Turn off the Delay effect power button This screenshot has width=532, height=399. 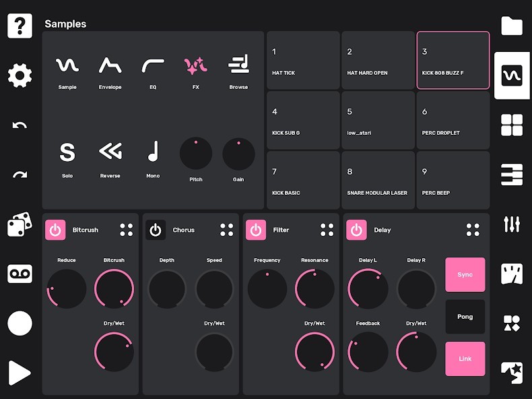pyautogui.click(x=356, y=230)
